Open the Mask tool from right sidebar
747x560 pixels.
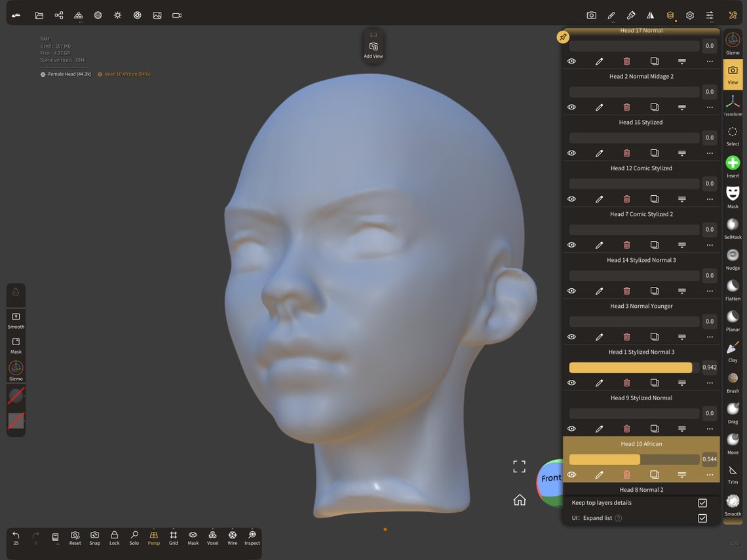click(x=732, y=195)
